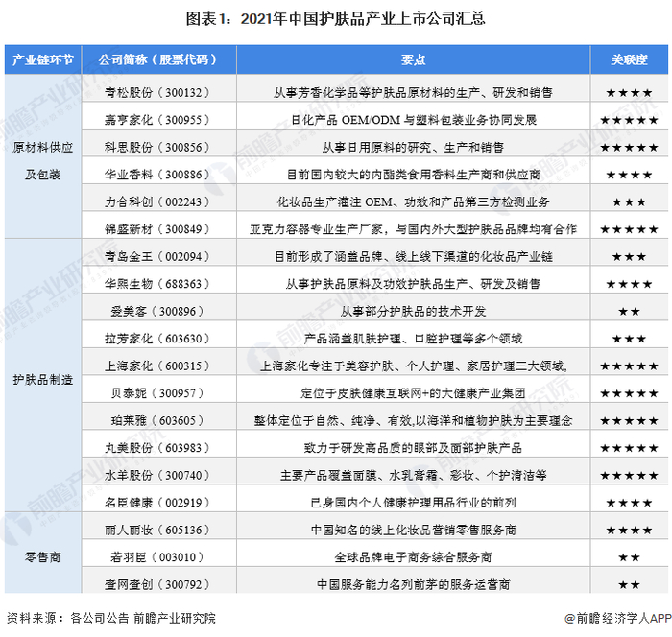Click the star rating in 青松股份 row
Image resolution: width=672 pixels, height=637 pixels.
pyautogui.click(x=629, y=92)
